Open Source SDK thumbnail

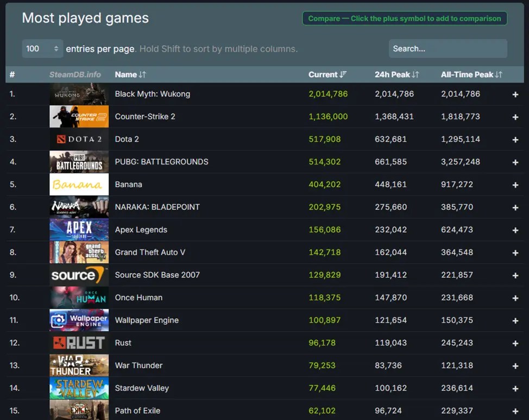(x=79, y=275)
